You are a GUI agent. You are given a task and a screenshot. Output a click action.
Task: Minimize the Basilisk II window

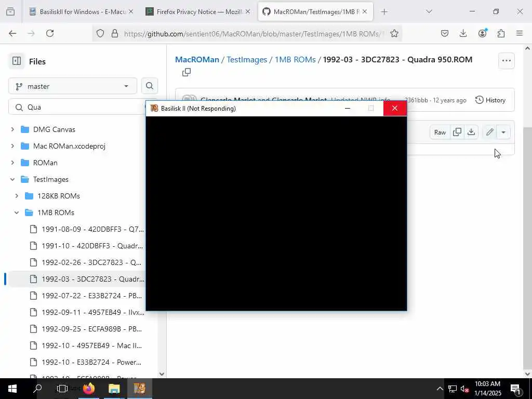[348, 109]
